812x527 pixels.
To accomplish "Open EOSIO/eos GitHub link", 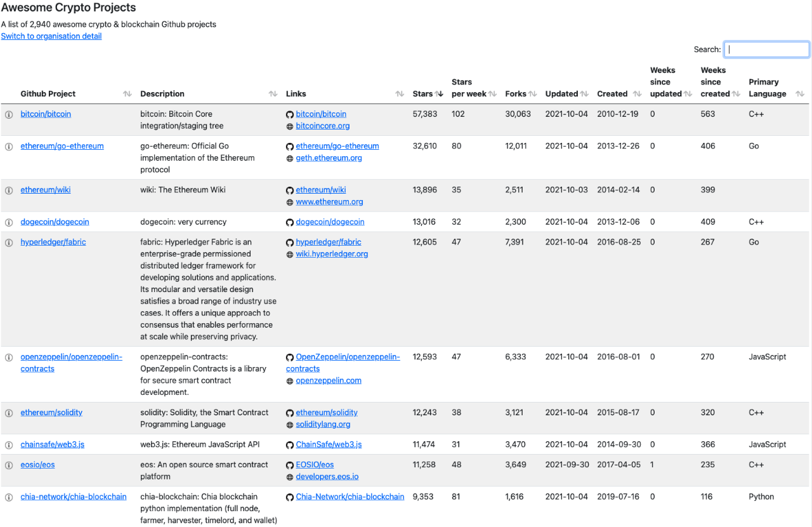I will tap(315, 465).
